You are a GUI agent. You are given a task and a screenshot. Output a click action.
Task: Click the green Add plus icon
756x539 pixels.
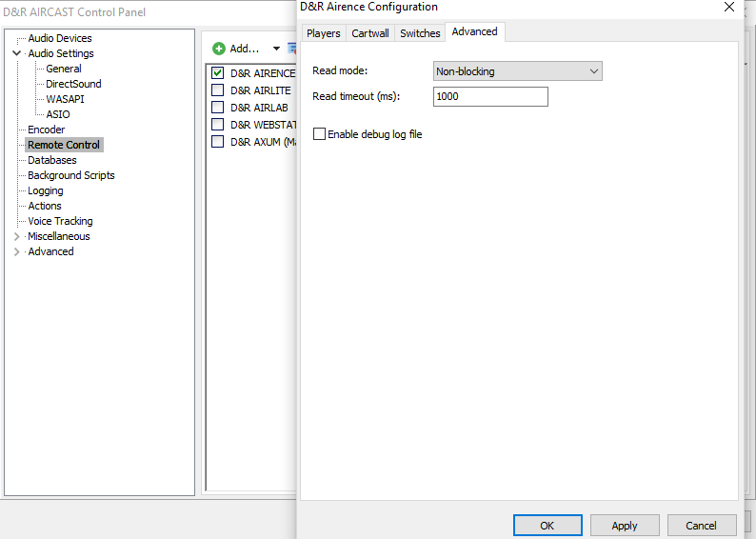coord(218,49)
